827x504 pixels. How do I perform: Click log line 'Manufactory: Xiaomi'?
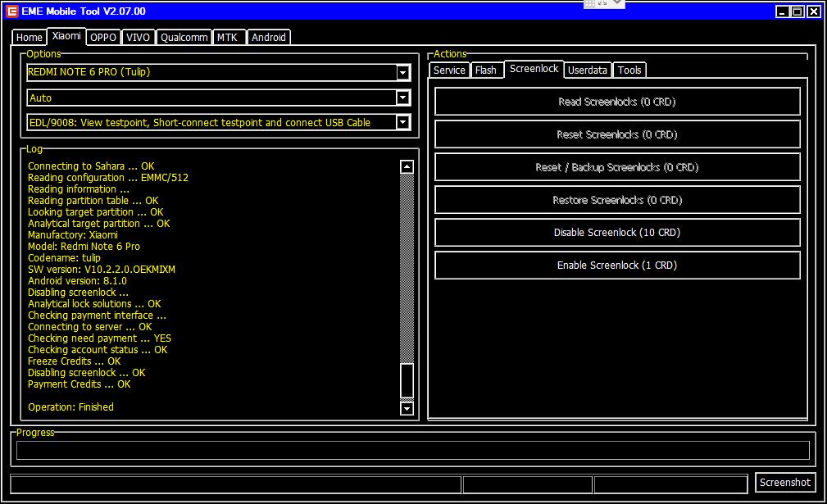pyautogui.click(x=73, y=235)
